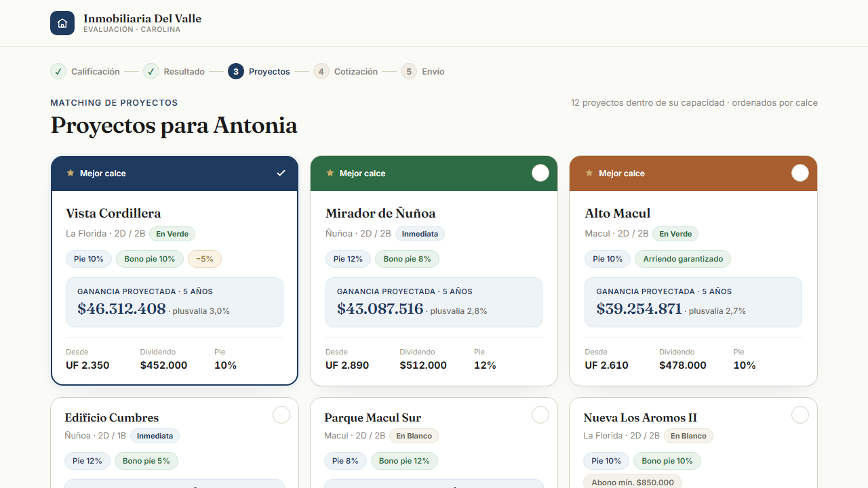Image resolution: width=868 pixels, height=488 pixels.
Task: Click the $478.000 dividendo value
Action: coord(683,365)
